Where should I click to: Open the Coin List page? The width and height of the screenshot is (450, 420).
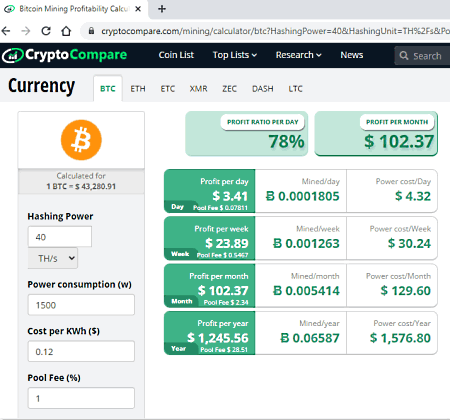[x=176, y=55]
